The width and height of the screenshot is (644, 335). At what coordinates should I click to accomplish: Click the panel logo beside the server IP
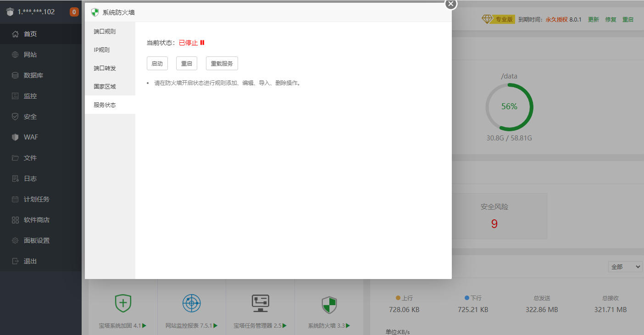(10, 12)
